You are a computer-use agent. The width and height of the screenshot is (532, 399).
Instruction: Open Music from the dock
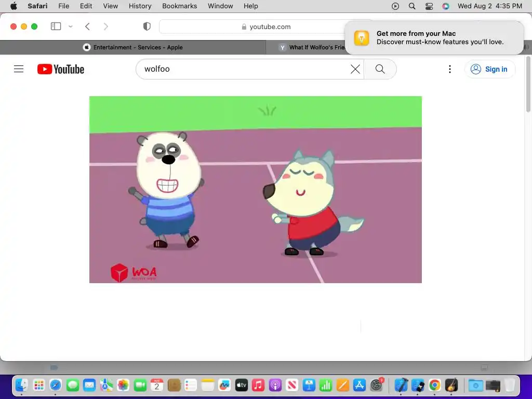[258, 385]
